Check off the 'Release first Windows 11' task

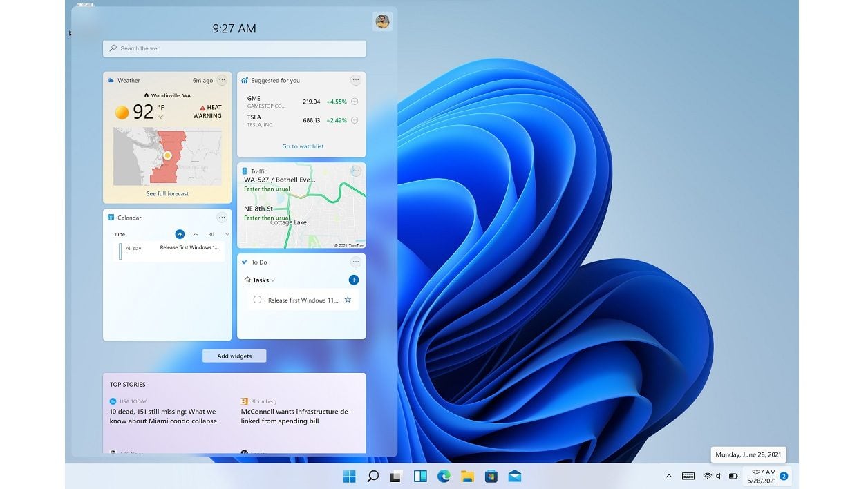click(257, 300)
